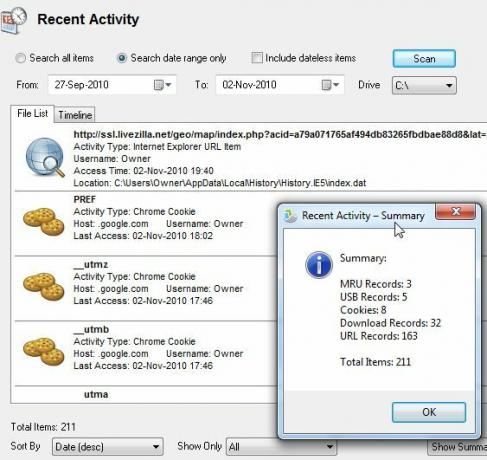Click the blue info icon in Summary dialog
The image size is (487, 460).
pos(319,265)
